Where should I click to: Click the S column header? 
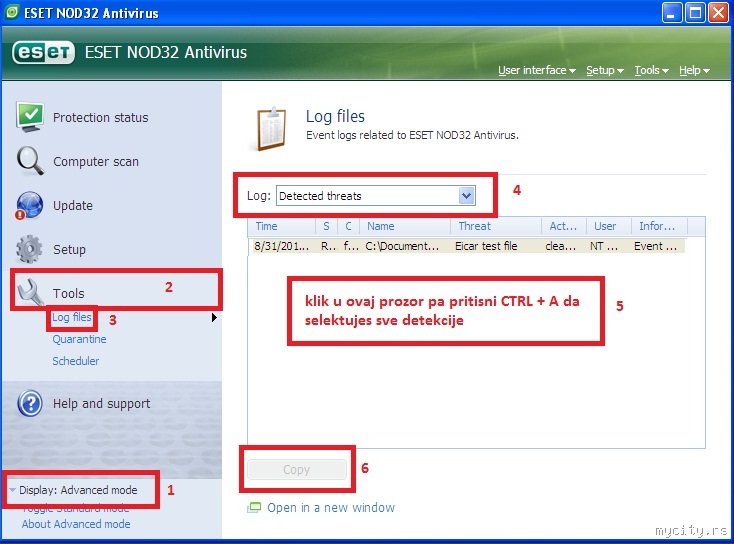[327, 226]
